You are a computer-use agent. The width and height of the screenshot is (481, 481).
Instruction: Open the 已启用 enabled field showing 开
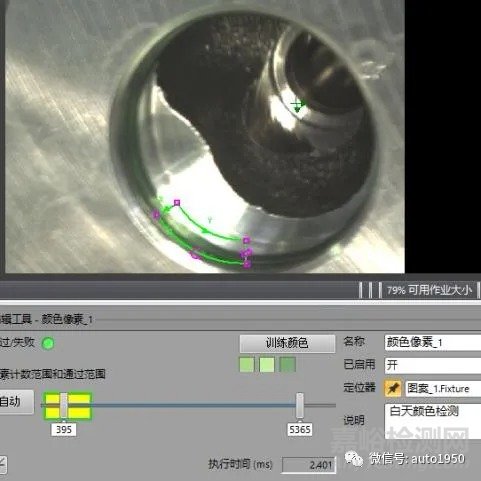tap(433, 365)
